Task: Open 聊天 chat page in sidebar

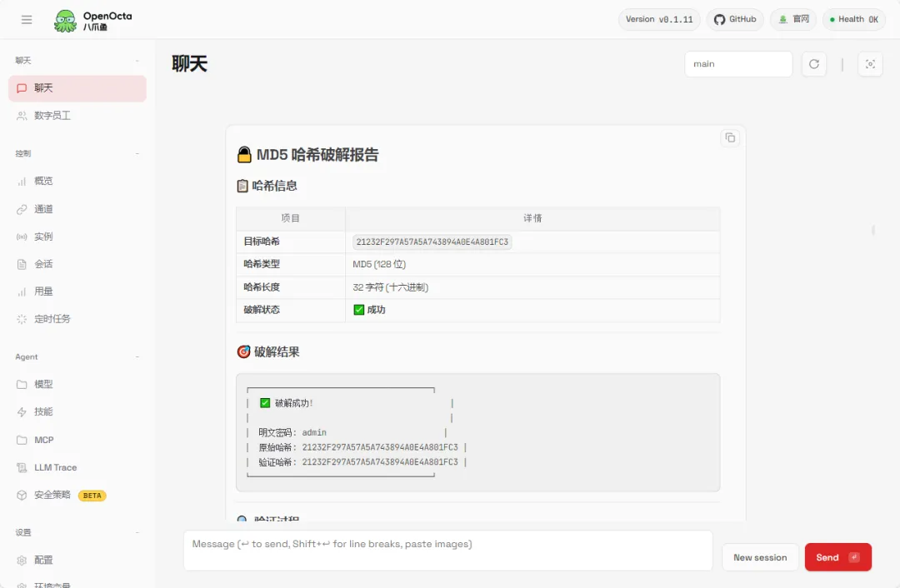Action: (77, 88)
